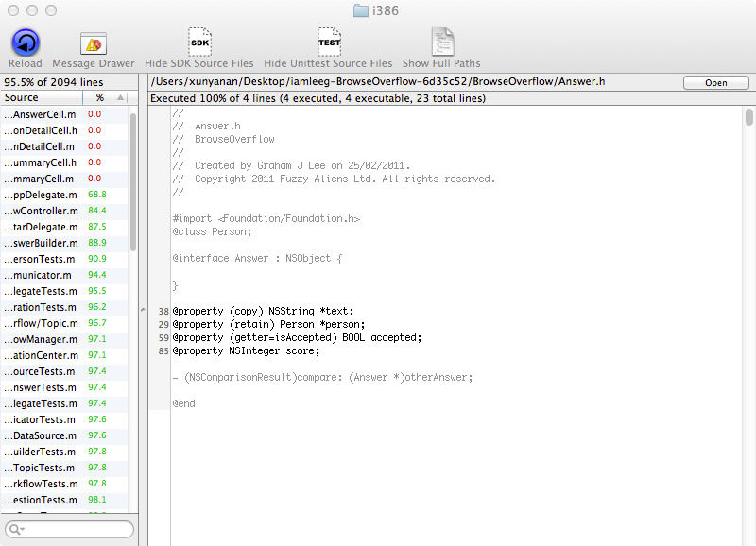
Task: Click the file list scrollbar
Action: point(133,181)
